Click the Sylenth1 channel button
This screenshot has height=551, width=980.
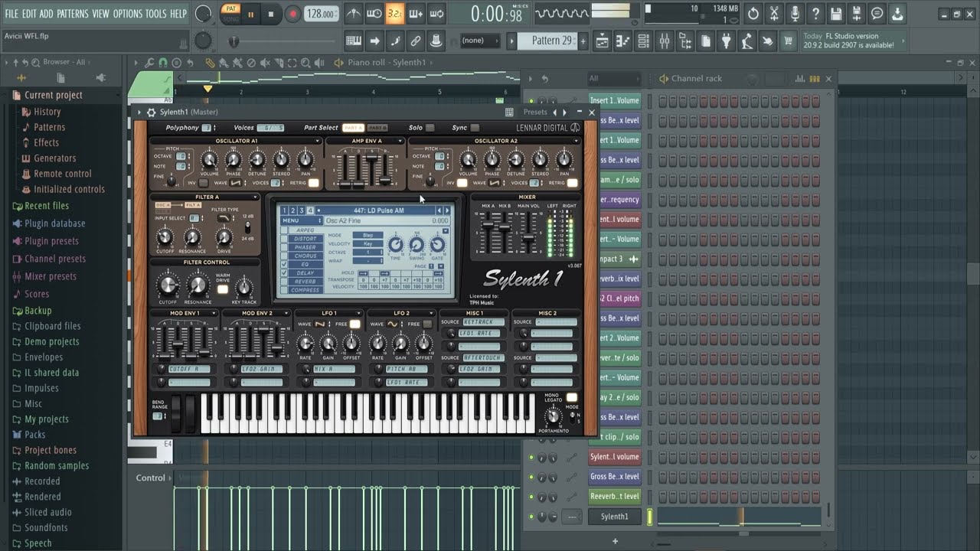tap(614, 517)
